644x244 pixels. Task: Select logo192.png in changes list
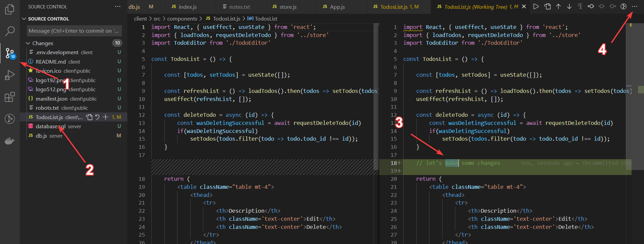(74, 80)
